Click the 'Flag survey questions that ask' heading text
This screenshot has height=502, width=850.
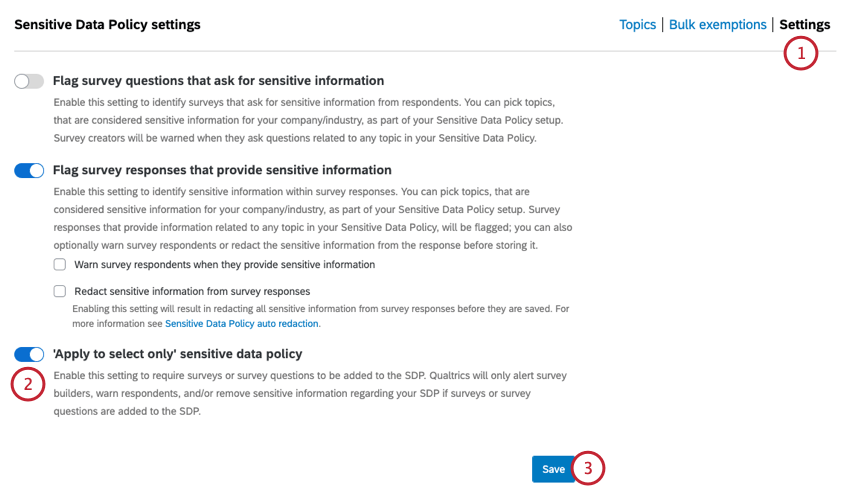tap(219, 81)
